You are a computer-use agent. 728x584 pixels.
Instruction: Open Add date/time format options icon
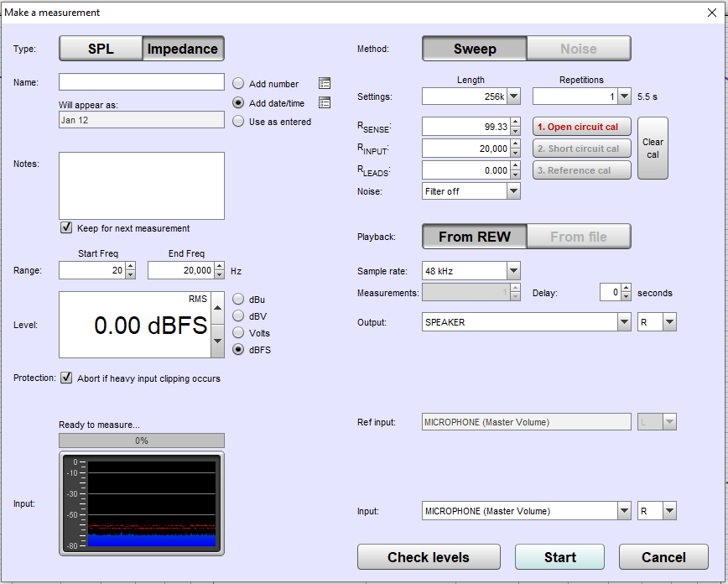325,102
